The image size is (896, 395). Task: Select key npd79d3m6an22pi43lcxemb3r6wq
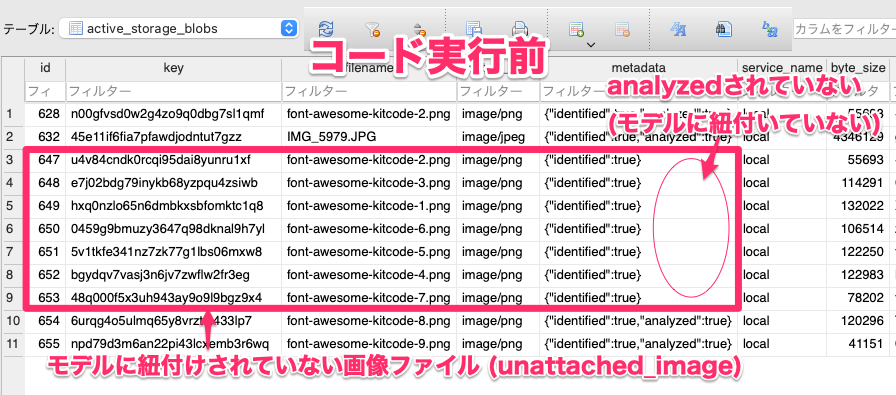coord(174,344)
